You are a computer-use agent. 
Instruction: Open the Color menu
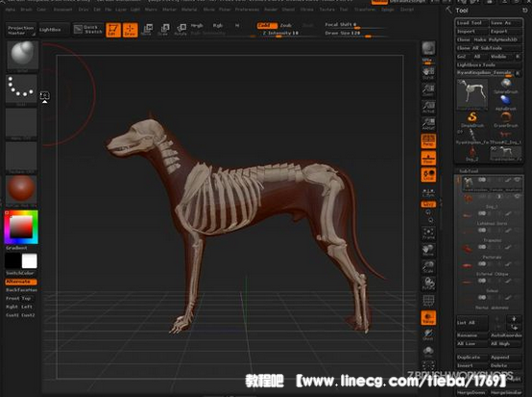click(41, 10)
